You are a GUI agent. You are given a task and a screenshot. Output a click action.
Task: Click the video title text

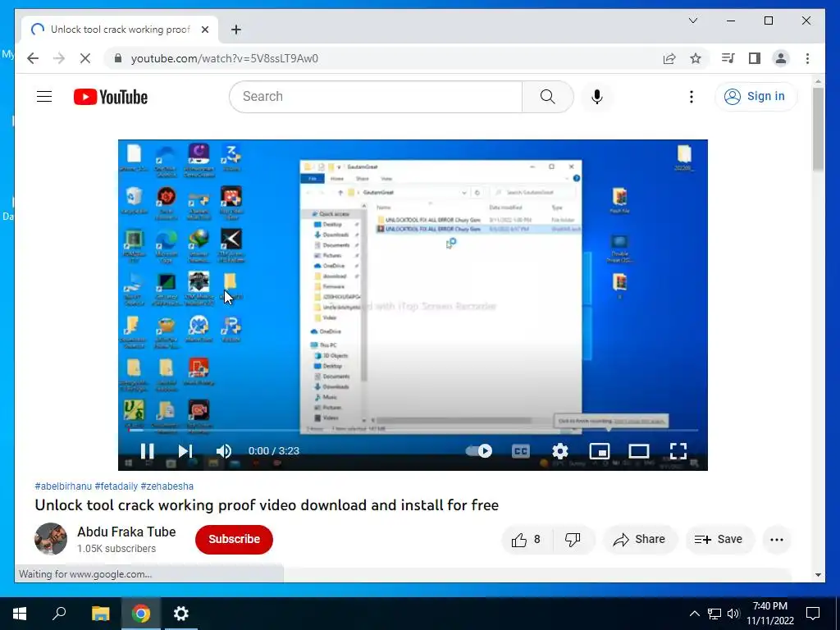point(267,505)
